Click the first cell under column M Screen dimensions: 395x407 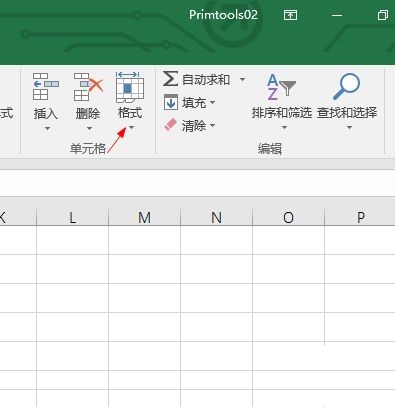point(144,240)
